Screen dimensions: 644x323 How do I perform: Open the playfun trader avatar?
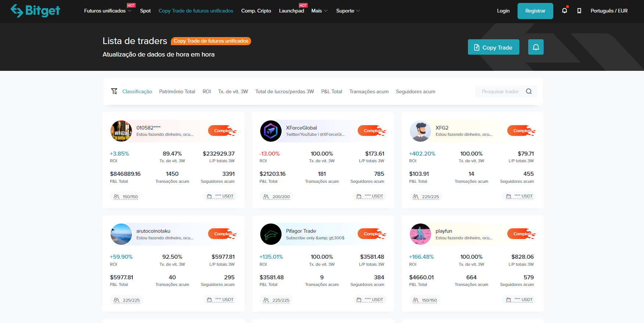[421, 234]
